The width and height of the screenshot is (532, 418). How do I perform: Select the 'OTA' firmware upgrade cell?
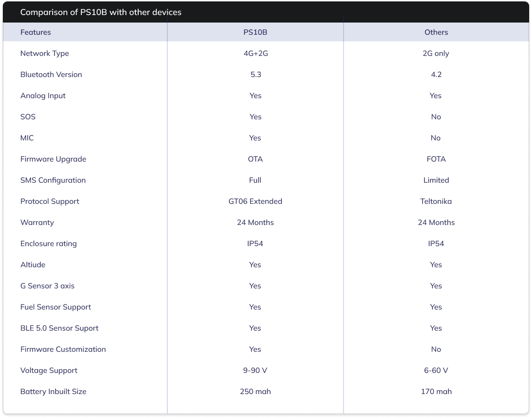pos(255,159)
